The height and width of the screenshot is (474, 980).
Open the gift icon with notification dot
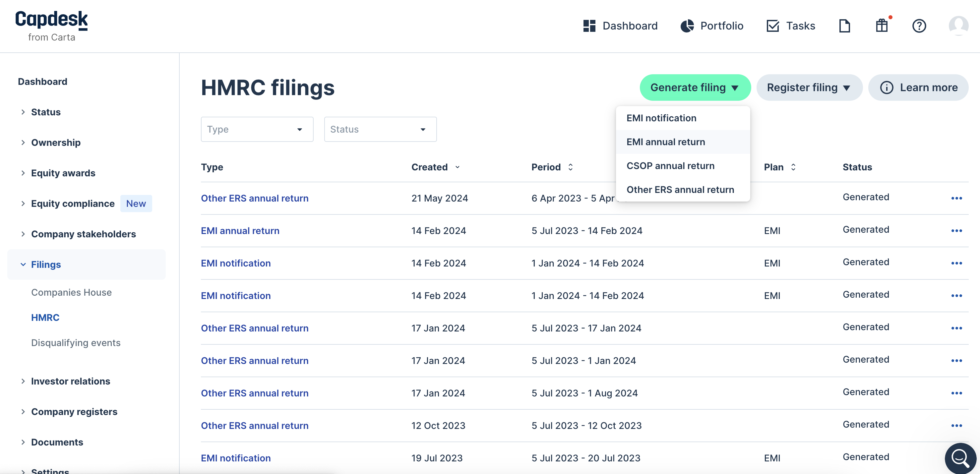(x=882, y=26)
